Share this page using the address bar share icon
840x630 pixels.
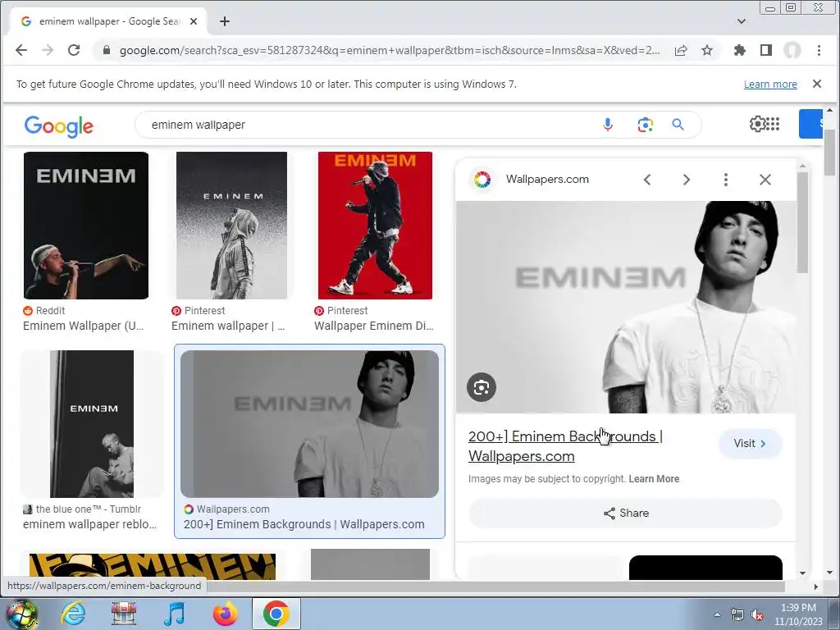click(681, 50)
